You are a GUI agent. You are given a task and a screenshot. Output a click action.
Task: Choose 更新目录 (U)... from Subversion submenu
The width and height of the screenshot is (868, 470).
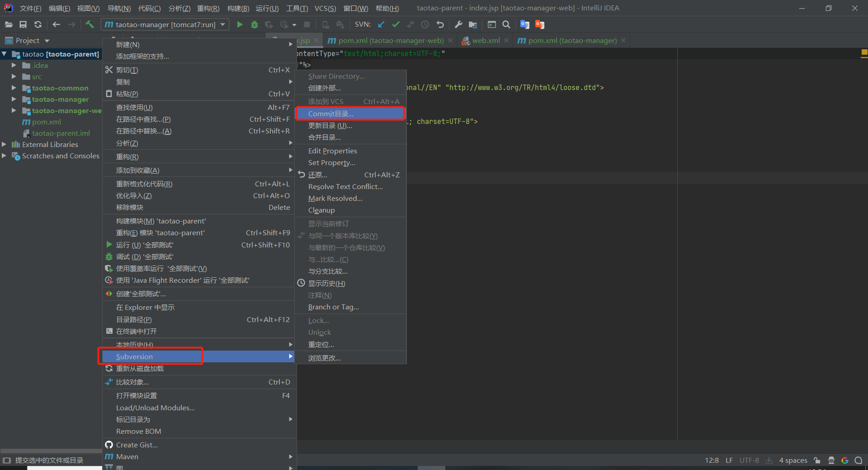click(350, 125)
